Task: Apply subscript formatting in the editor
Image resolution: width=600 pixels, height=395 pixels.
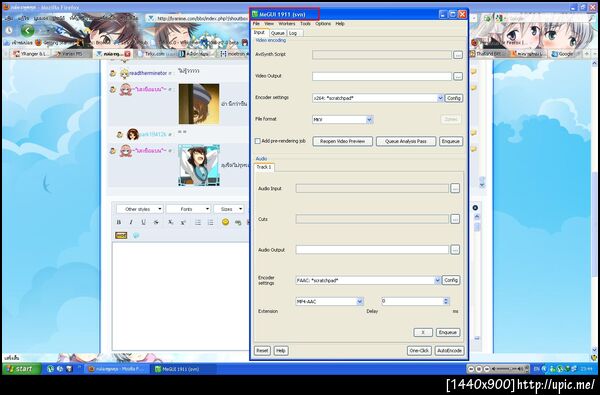Action: coord(171,222)
